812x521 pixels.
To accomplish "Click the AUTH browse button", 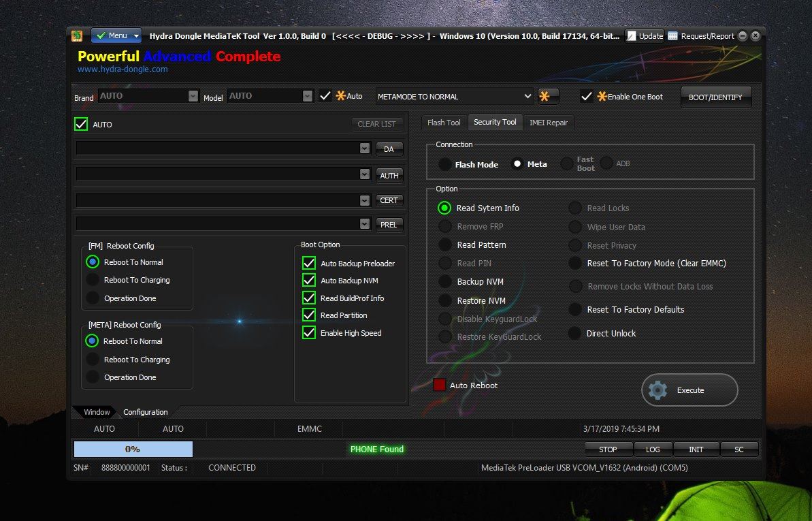I will (389, 175).
